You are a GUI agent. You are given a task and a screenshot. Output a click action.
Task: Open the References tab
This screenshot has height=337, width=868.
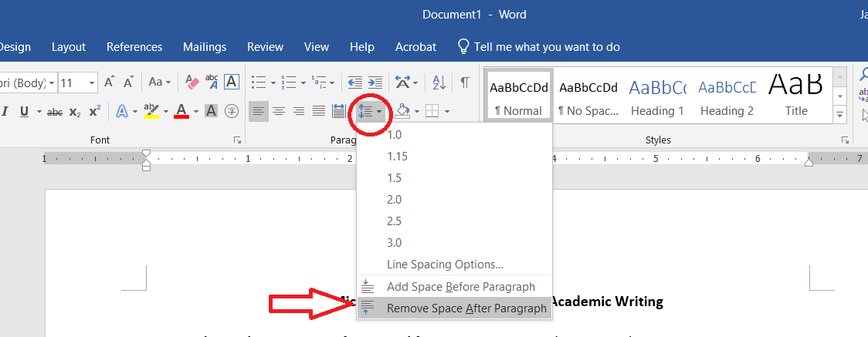pyautogui.click(x=134, y=47)
